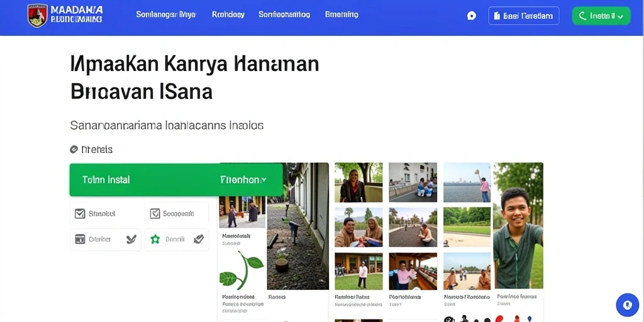Screen dimensions: 644x322
Task: Open the Ftnenhon dropdown on the green bar
Action: (x=243, y=179)
